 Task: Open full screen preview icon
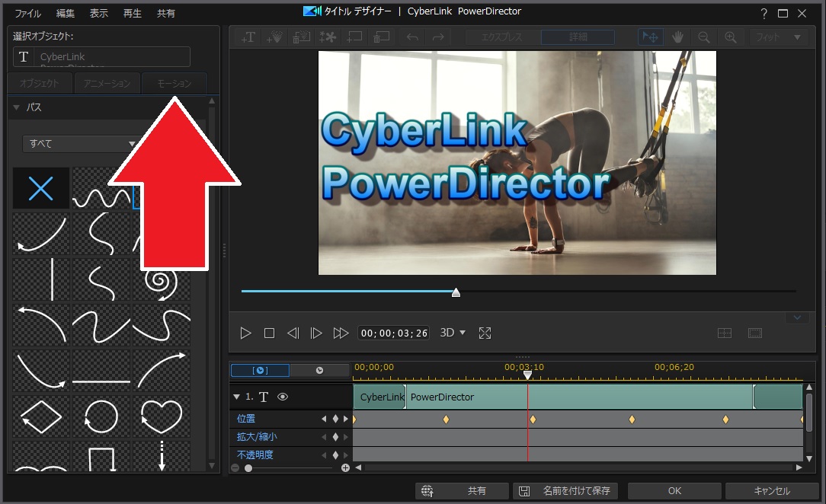(485, 333)
